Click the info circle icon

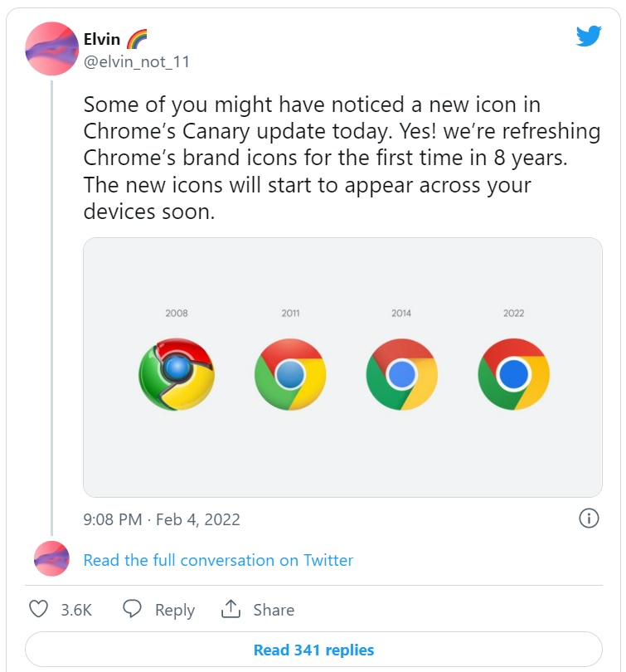[588, 519]
